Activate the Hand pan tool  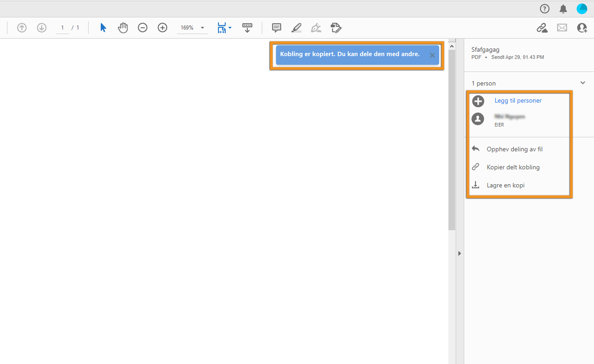coord(123,28)
